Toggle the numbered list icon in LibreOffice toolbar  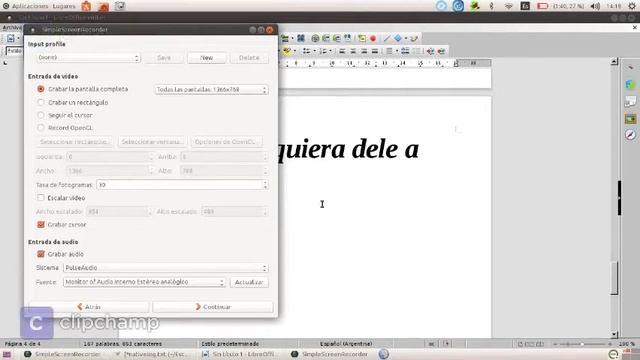[x=323, y=51]
